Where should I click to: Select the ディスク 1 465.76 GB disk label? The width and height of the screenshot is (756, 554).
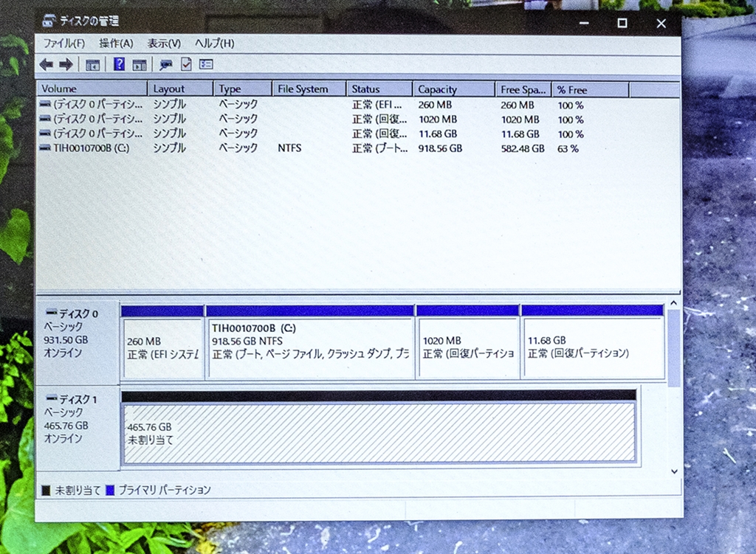(78, 428)
